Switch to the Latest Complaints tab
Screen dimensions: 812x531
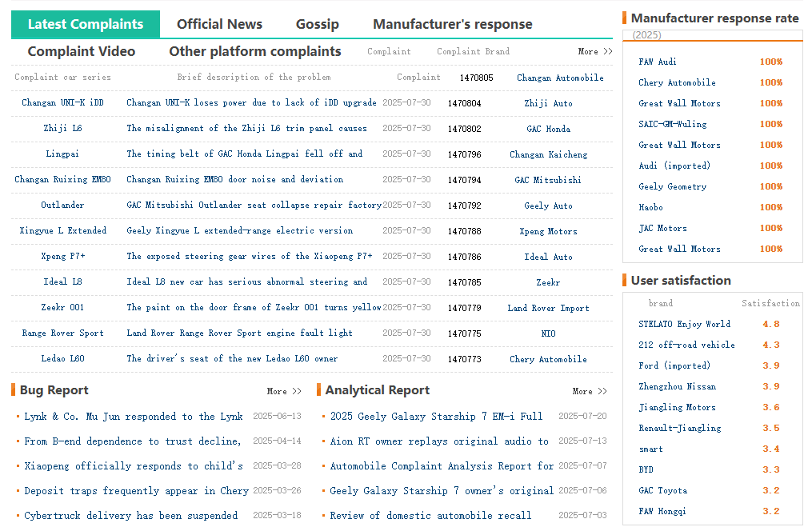[x=86, y=24]
